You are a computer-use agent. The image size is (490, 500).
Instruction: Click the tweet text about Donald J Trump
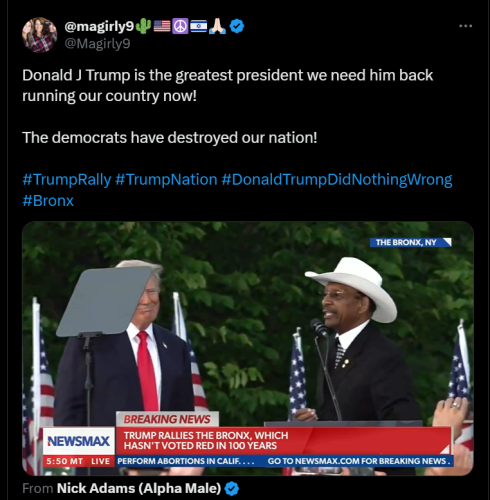click(x=228, y=85)
